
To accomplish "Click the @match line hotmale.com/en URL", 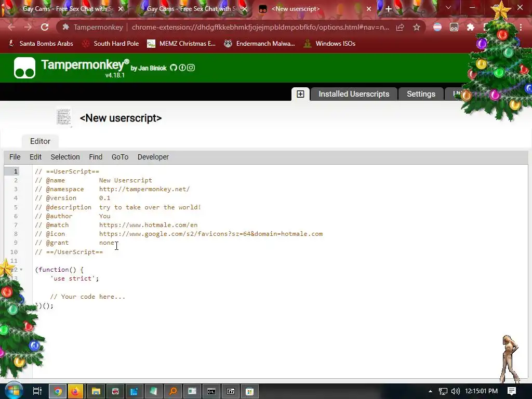I will [148, 225].
